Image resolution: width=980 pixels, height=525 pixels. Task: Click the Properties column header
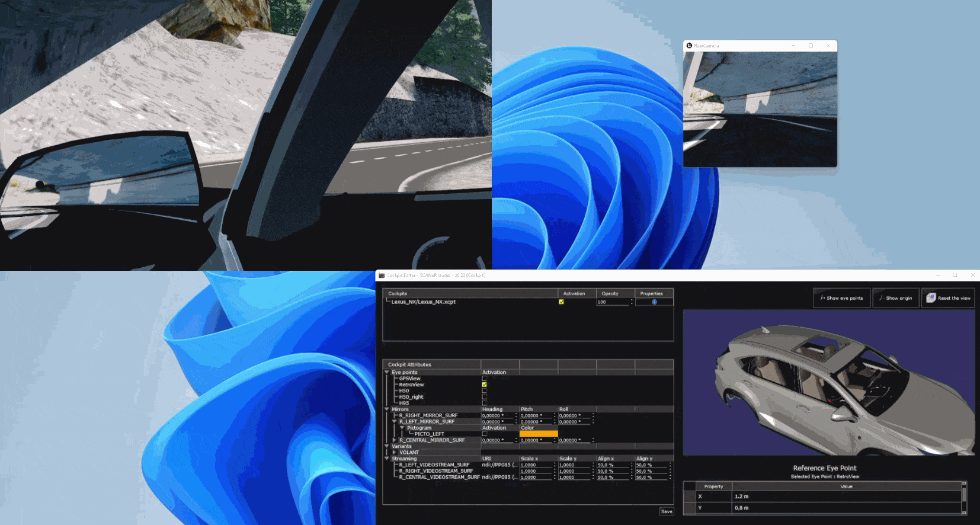pos(654,293)
